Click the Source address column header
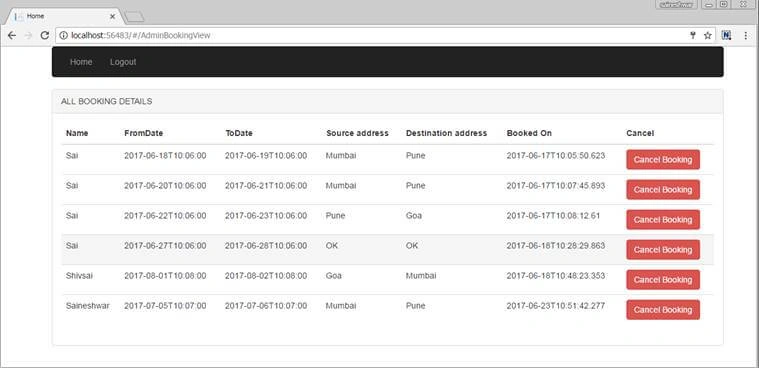 (x=357, y=133)
